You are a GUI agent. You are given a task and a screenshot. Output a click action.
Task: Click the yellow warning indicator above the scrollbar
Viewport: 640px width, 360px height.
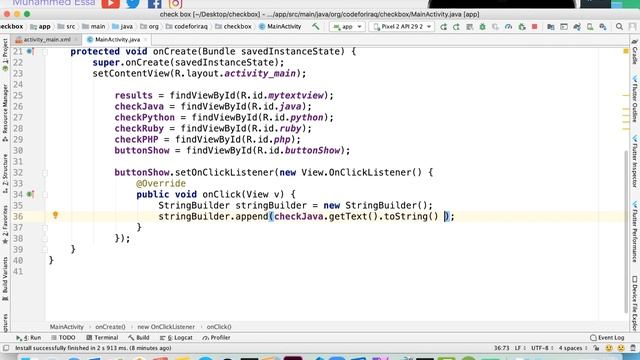pos(626,51)
